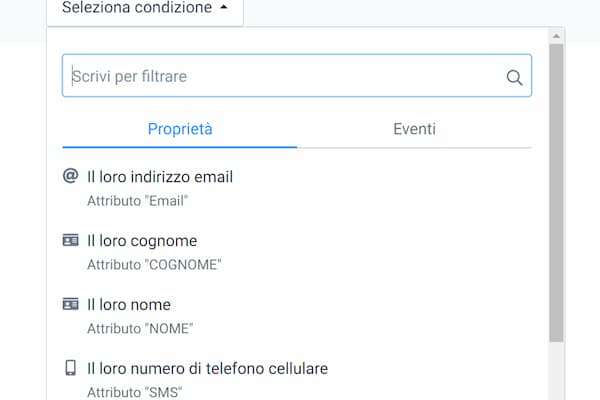600x400 pixels.
Task: Click the list's vertical scrollbar thumb
Action: (557, 190)
